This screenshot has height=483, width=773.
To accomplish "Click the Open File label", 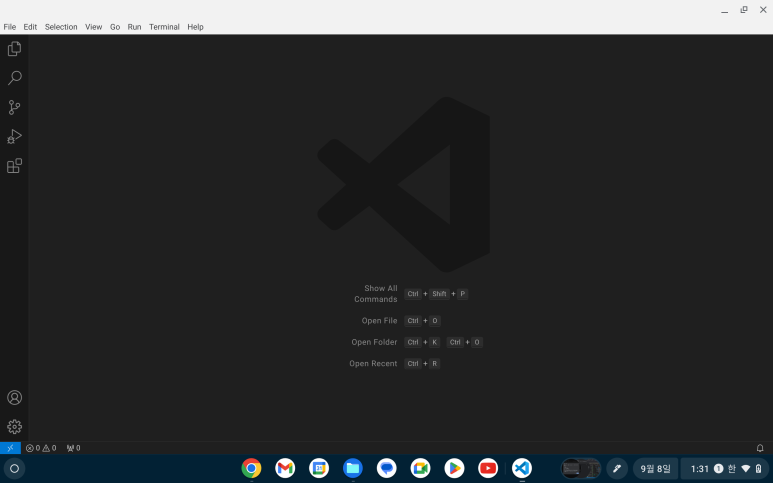I will (379, 321).
